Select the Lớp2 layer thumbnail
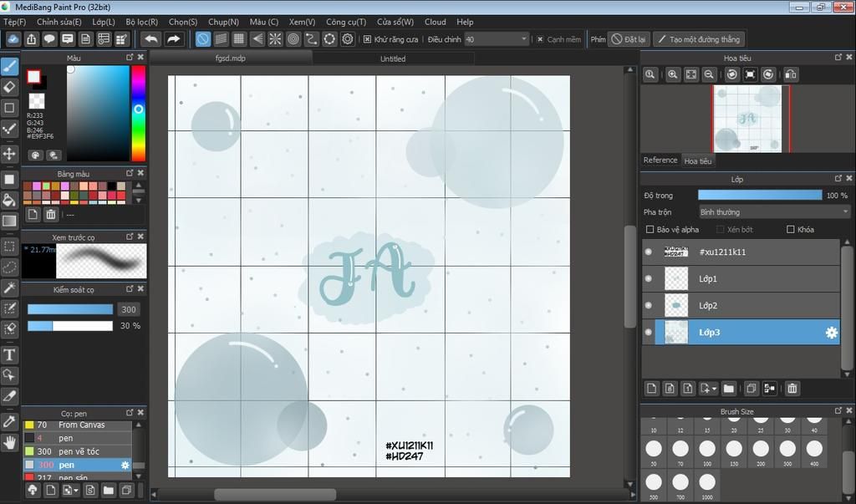The height and width of the screenshot is (504, 856). click(675, 305)
